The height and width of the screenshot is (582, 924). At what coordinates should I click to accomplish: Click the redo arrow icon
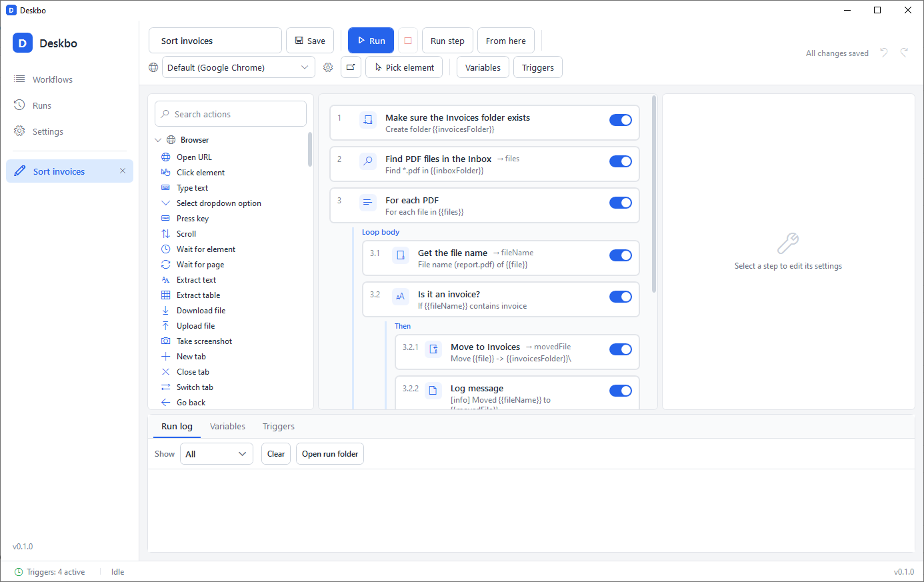tap(905, 53)
